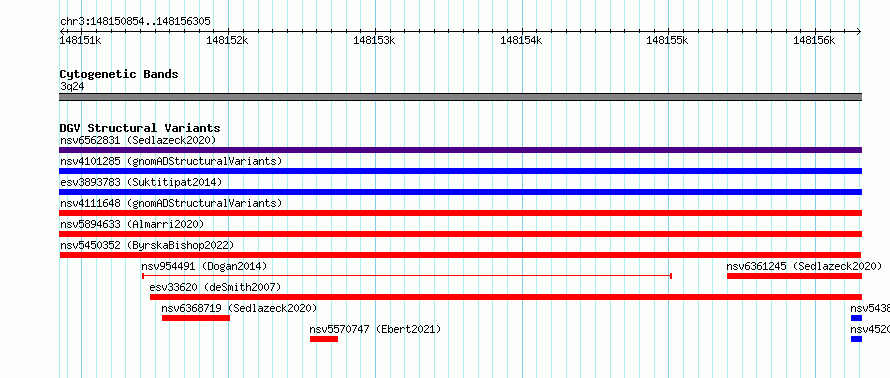Click the 148155k ruler tick label

pyautogui.click(x=668, y=40)
